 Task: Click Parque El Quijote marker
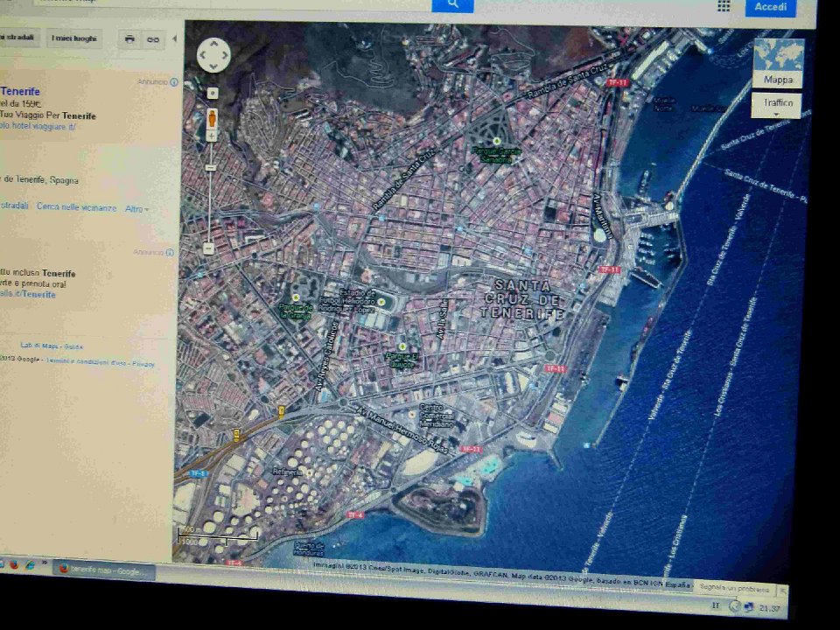tap(402, 346)
